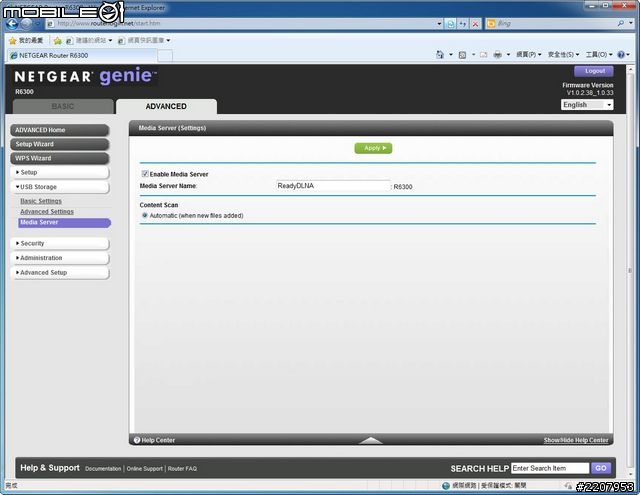
Task: Open Favorites via the star icon
Action: coord(13,40)
